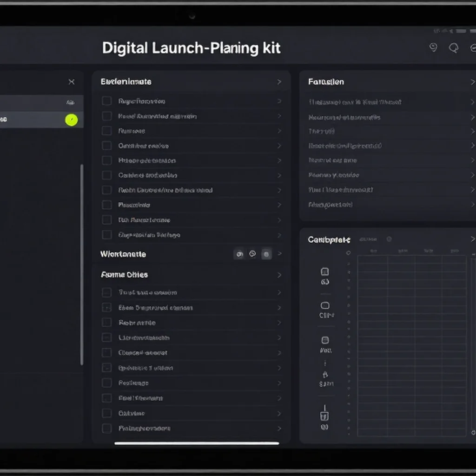The width and height of the screenshot is (476, 476).
Task: Expand the Farme Oties header chevron
Action: pyautogui.click(x=279, y=275)
